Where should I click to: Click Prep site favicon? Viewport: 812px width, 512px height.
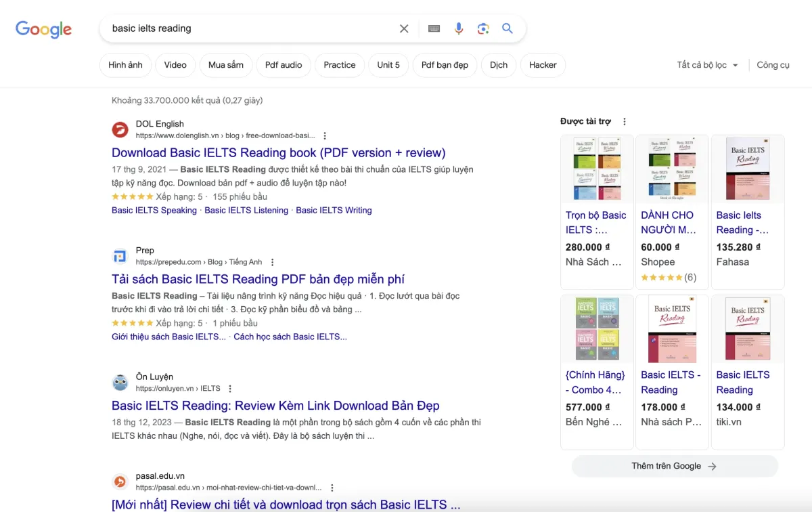tap(120, 256)
